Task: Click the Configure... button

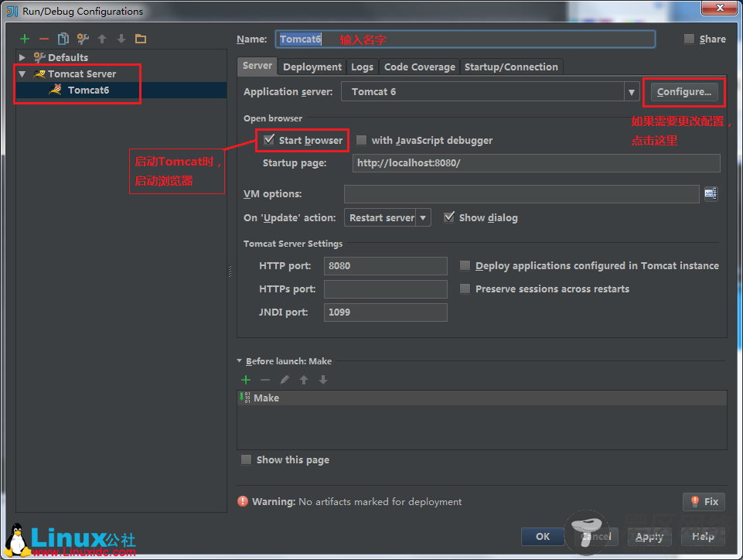Action: pos(684,92)
